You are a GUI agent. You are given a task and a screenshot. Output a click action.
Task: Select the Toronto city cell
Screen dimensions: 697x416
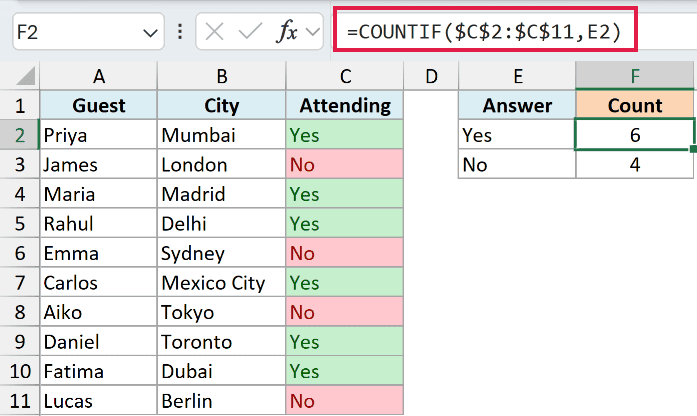coord(221,342)
